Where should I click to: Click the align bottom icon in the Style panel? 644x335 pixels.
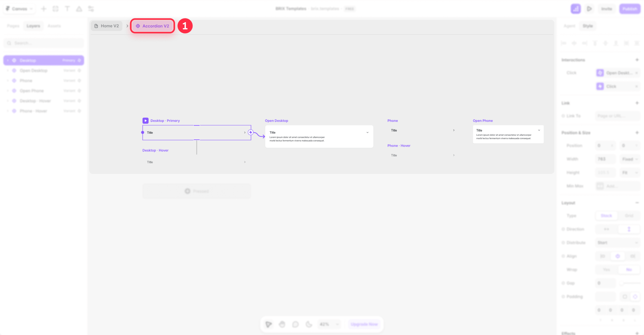point(616,43)
